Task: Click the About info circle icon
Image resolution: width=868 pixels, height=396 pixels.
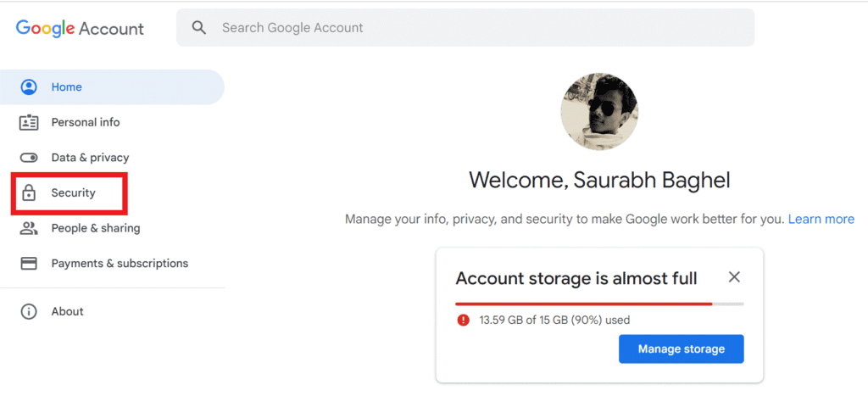Action: click(x=28, y=311)
